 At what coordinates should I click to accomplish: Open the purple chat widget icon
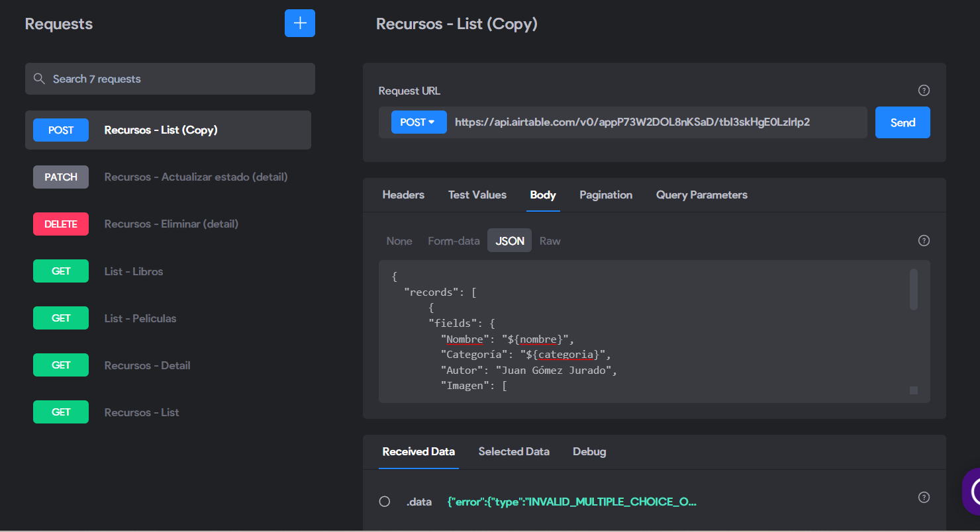coord(971,492)
